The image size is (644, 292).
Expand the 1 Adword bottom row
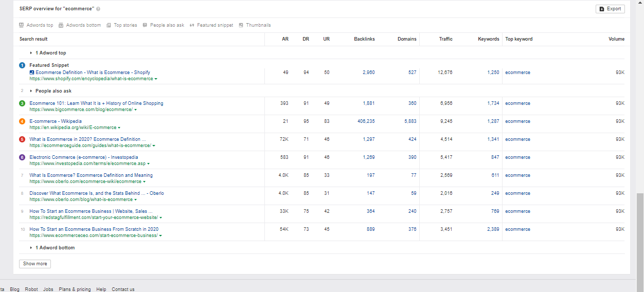[31, 248]
